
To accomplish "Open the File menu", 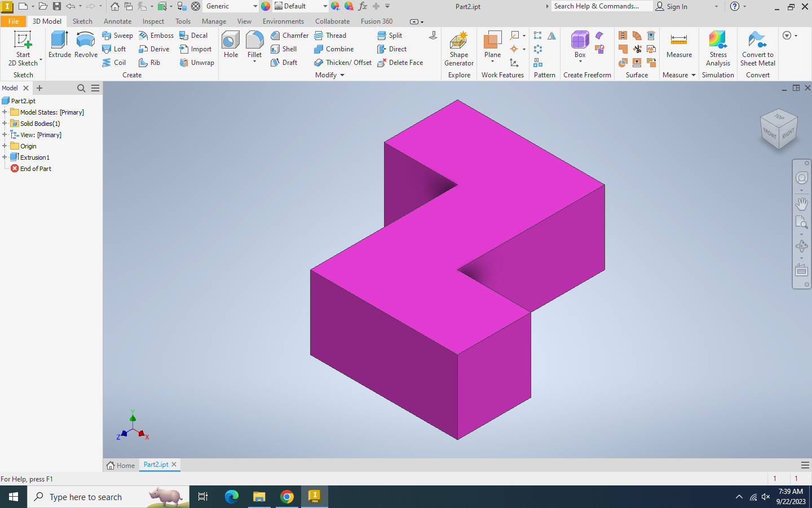I will (14, 21).
